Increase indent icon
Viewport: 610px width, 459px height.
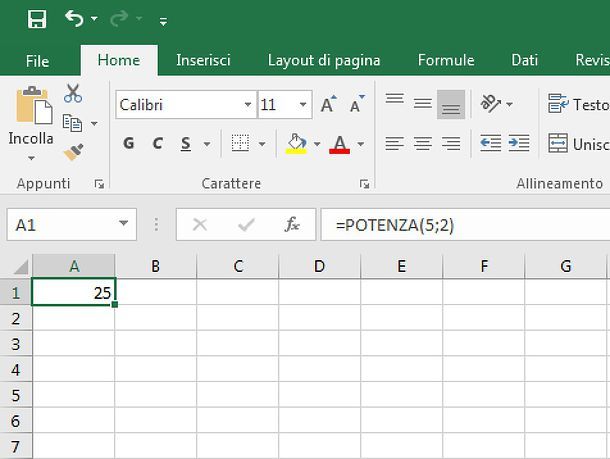[519, 144]
